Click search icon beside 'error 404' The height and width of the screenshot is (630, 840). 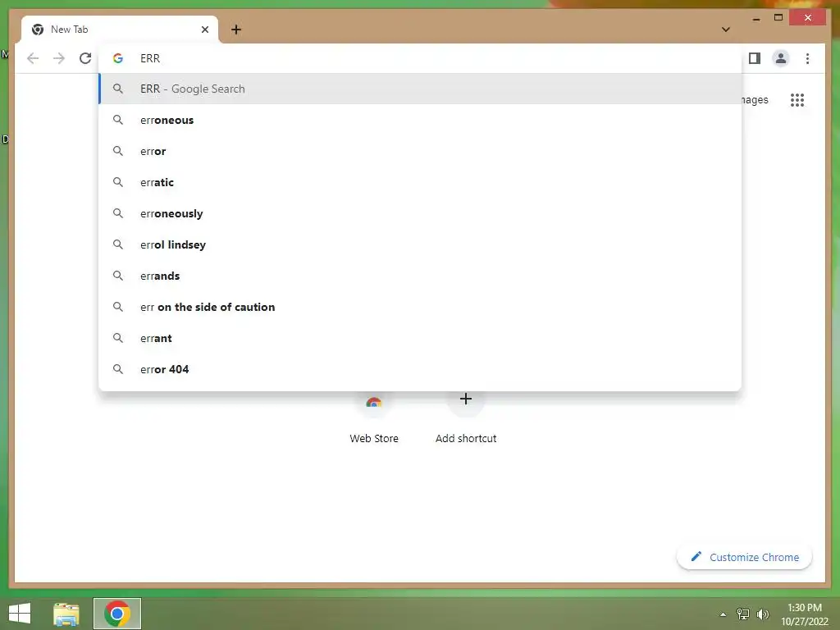tap(118, 368)
